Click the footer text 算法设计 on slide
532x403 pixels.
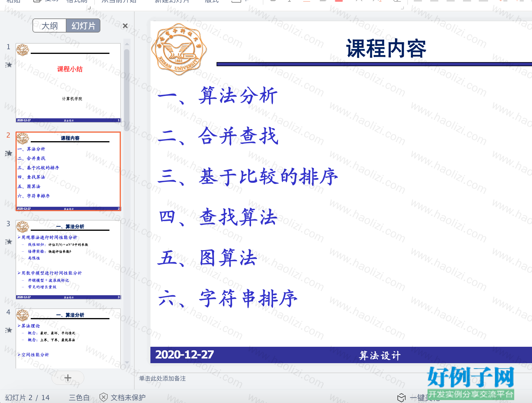click(x=380, y=355)
